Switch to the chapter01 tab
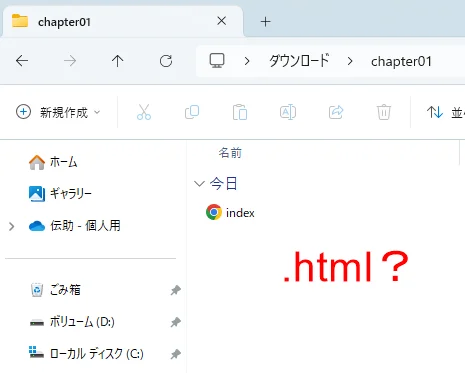 123,22
